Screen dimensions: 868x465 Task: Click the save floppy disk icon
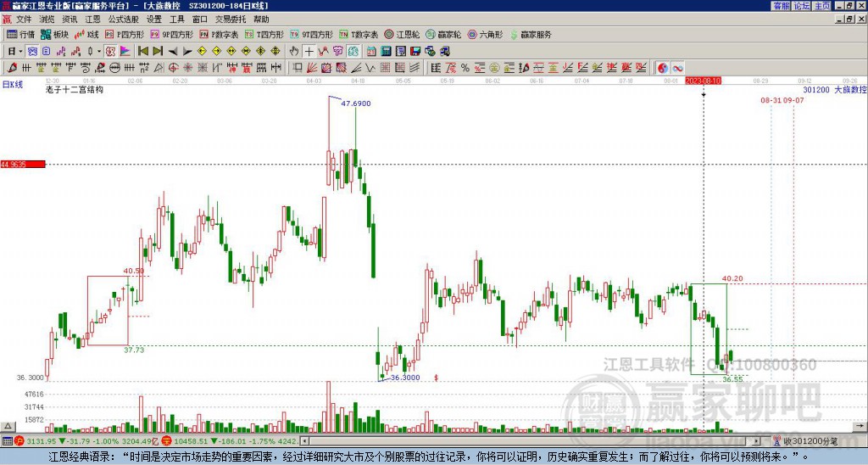415,52
